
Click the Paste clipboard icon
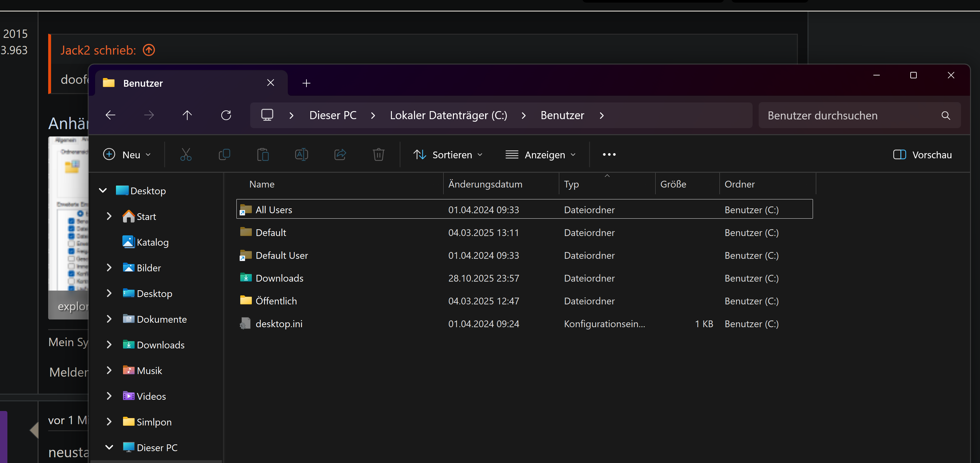[263, 154]
